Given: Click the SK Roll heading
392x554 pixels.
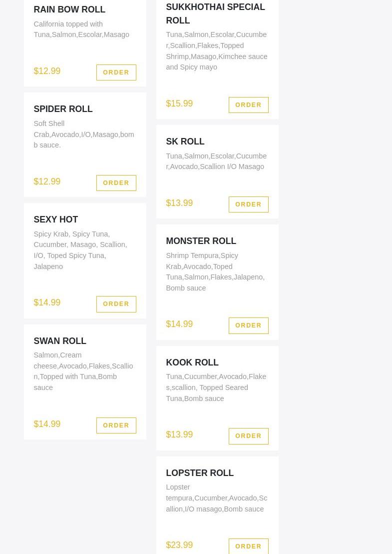Looking at the screenshot, I should pos(185,141).
